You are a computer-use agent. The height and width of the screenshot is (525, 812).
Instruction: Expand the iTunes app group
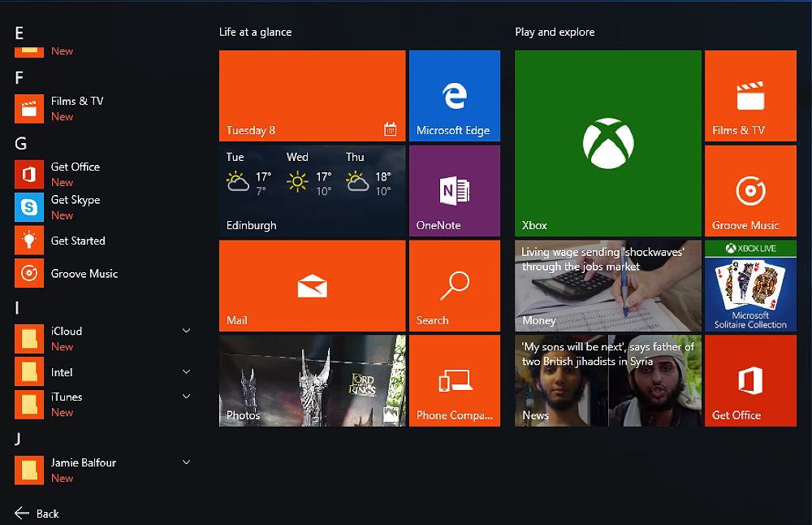[186, 397]
